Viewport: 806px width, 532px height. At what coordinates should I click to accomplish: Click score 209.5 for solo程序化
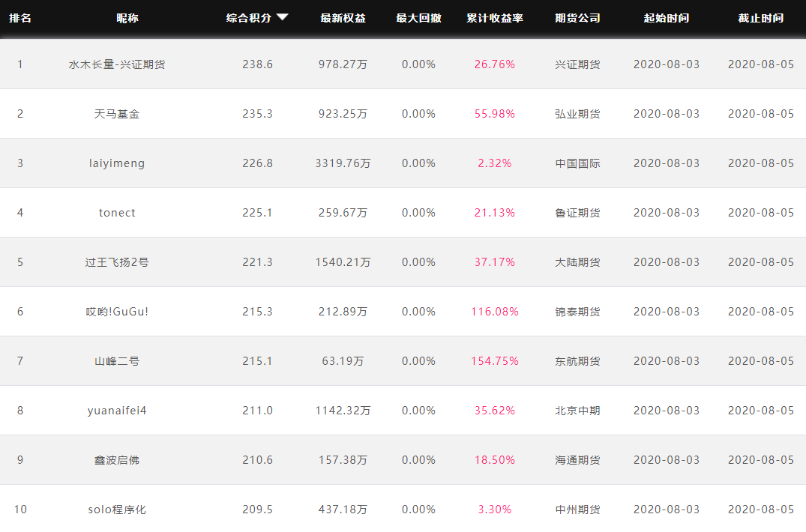257,510
